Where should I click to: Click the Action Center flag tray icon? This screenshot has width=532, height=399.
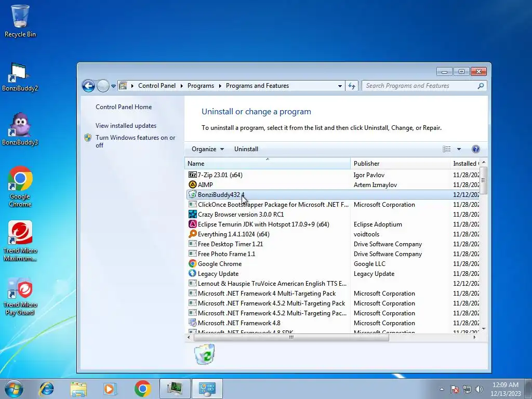tap(455, 389)
